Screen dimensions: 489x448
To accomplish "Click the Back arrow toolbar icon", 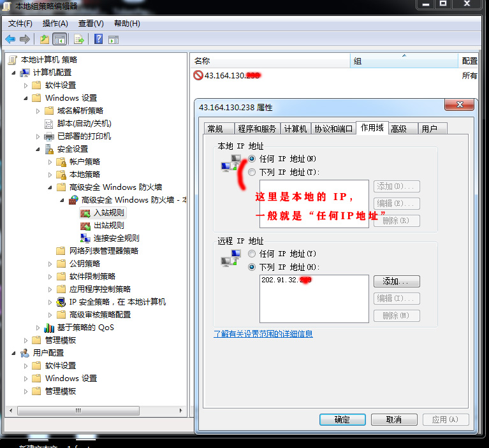I will (x=10, y=40).
